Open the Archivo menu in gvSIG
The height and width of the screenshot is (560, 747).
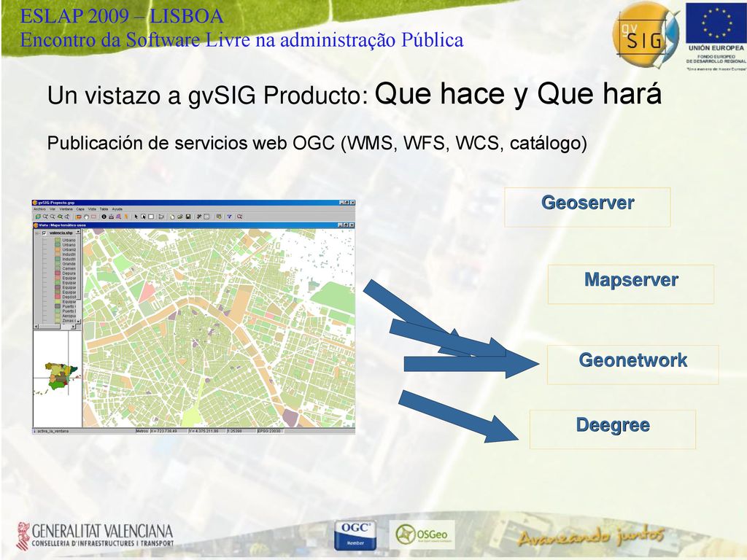39,209
